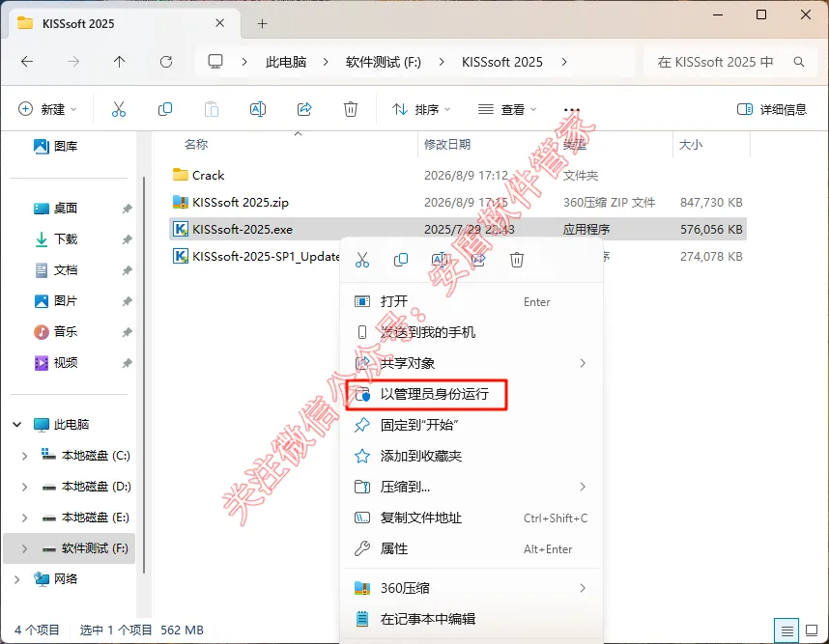Image resolution: width=829 pixels, height=644 pixels.
Task: Click KISSsoft 2025 in the address breadcrumb
Action: 502,62
